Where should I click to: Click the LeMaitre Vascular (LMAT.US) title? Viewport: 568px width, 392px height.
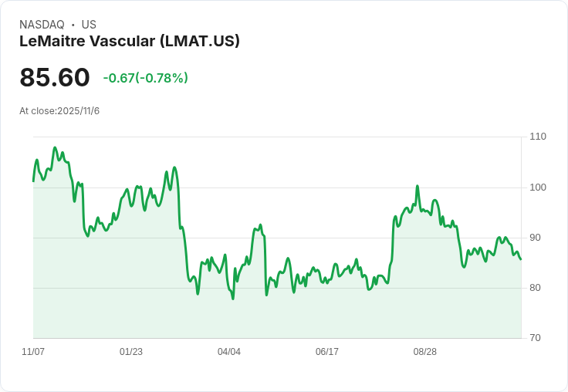coord(129,41)
